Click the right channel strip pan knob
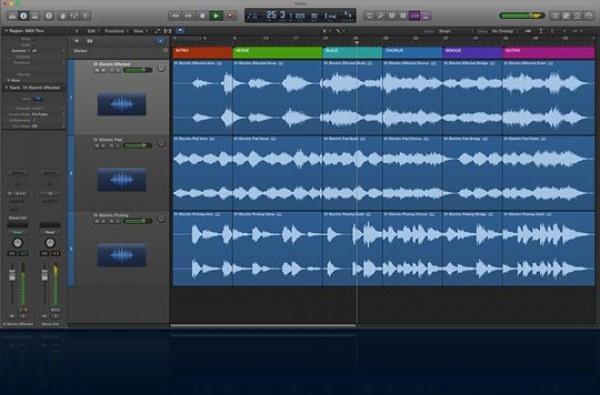The height and width of the screenshot is (395, 600). 50,243
